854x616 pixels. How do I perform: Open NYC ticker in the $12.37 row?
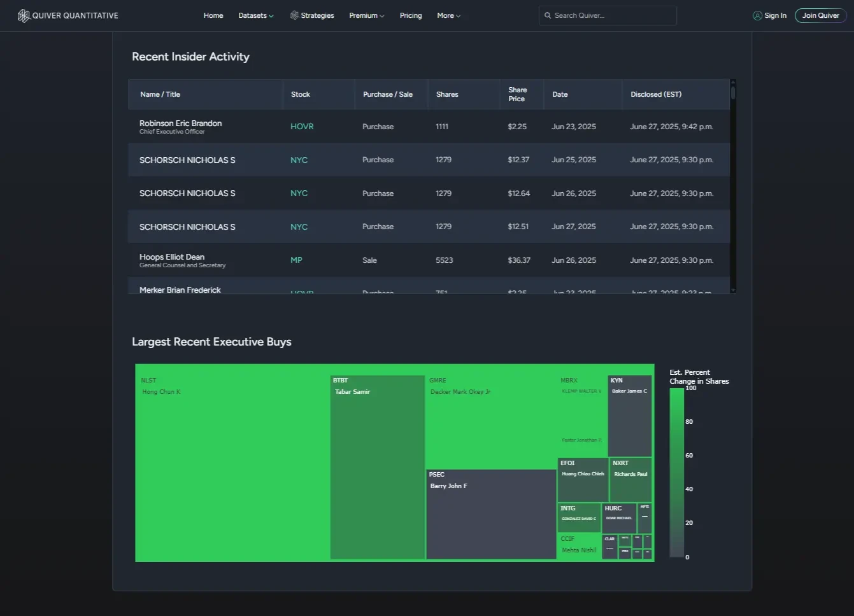(299, 160)
